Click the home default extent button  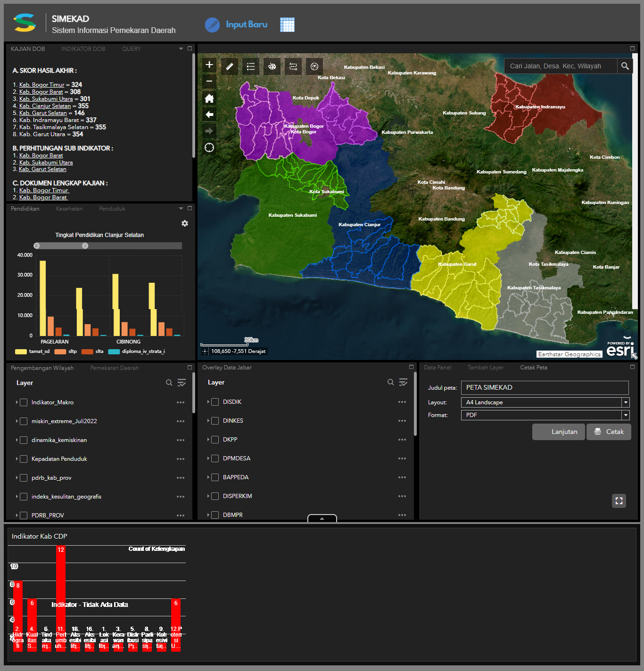point(209,98)
